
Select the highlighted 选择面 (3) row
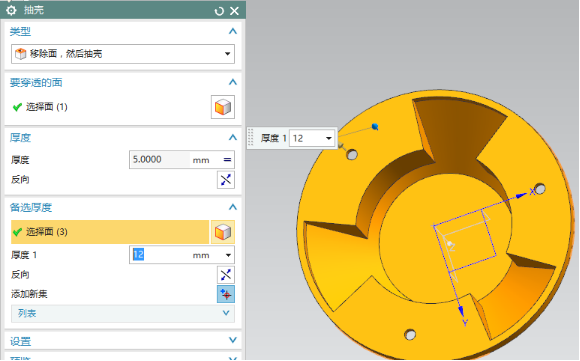point(110,232)
